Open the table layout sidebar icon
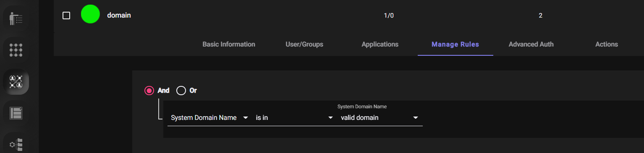 coord(16,113)
